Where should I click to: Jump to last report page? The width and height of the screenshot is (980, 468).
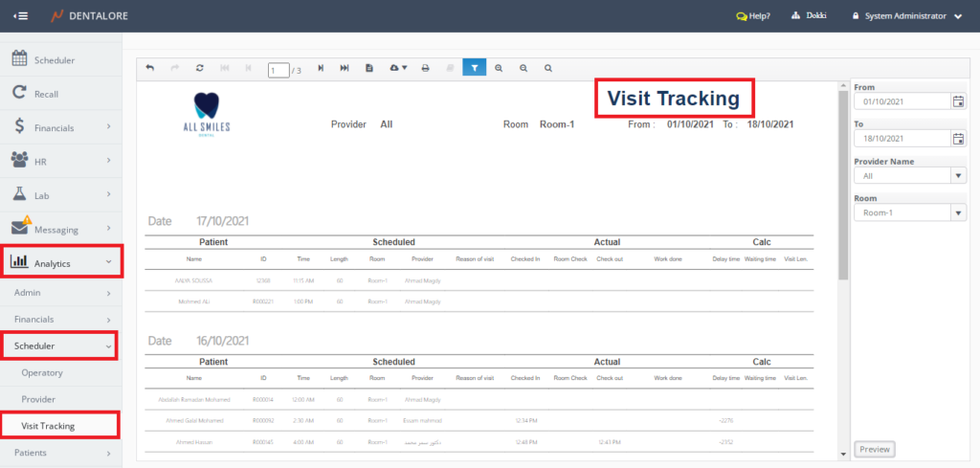(x=345, y=68)
